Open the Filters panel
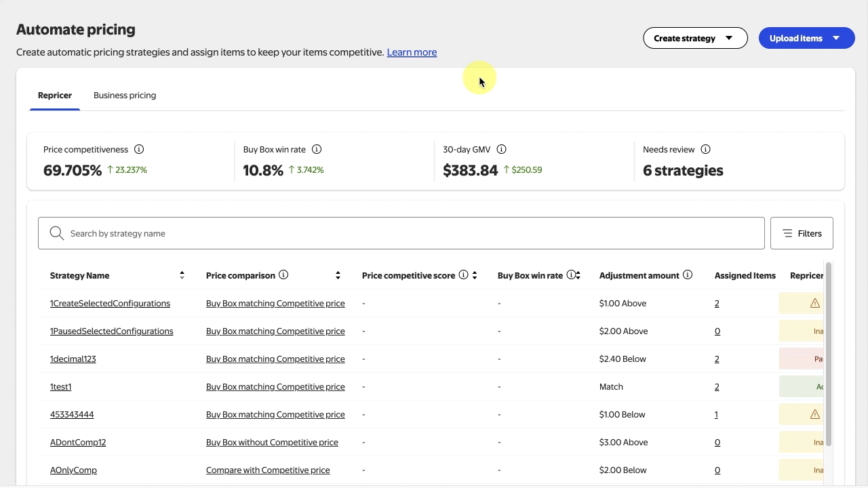Viewport: 868px width, 488px height. [x=802, y=233]
